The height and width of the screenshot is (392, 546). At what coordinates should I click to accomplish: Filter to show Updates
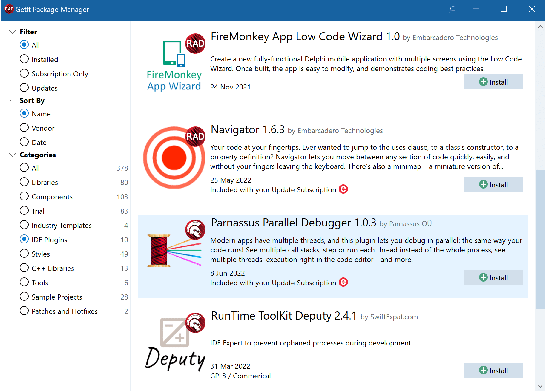pyautogui.click(x=24, y=88)
